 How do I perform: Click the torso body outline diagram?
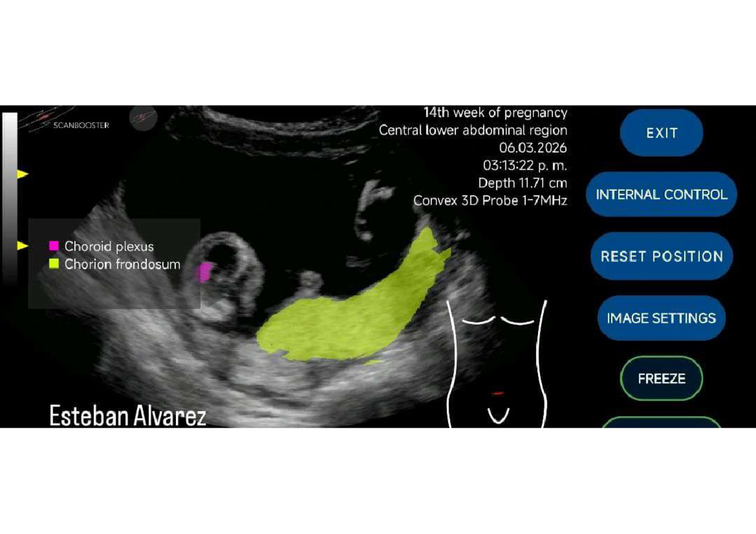[x=498, y=364]
